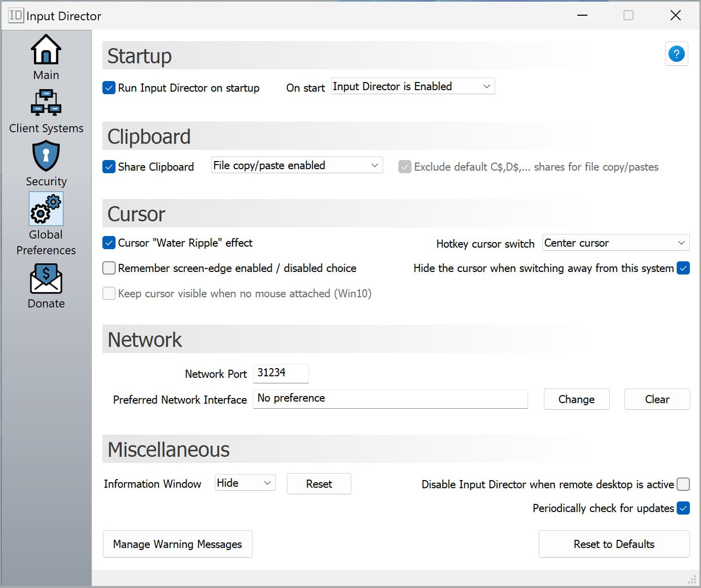Click the "Preferred Network Interface" label
Screen dimensions: 701x588
click(180, 400)
